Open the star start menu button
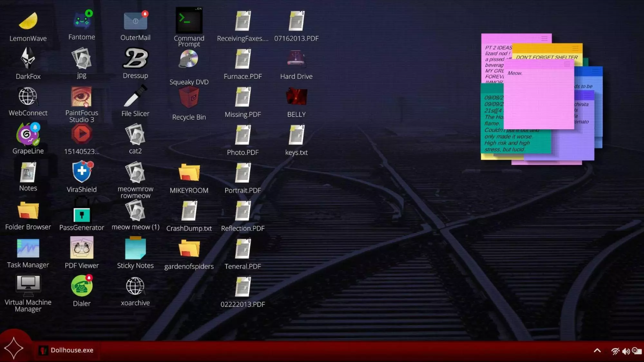644x362 pixels. tap(14, 348)
